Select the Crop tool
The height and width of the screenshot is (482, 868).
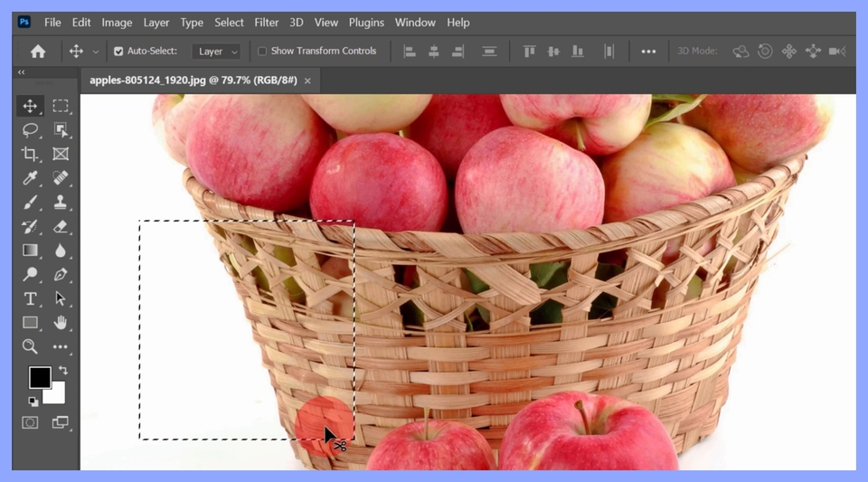[30, 154]
